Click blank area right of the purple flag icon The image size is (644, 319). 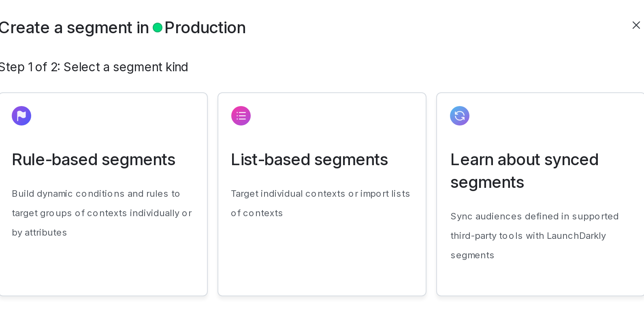pyautogui.click(x=113, y=116)
